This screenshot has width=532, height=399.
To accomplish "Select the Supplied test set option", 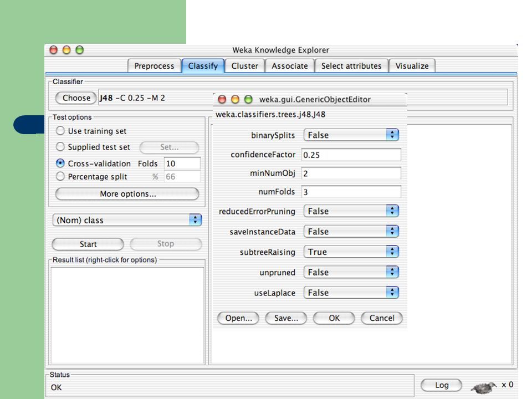I will click(60, 146).
